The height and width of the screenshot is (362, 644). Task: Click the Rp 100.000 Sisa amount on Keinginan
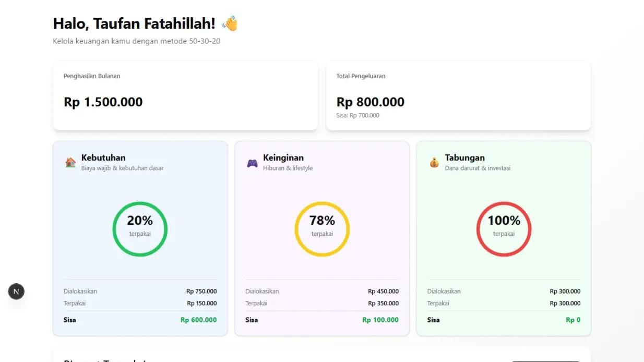[380, 320]
